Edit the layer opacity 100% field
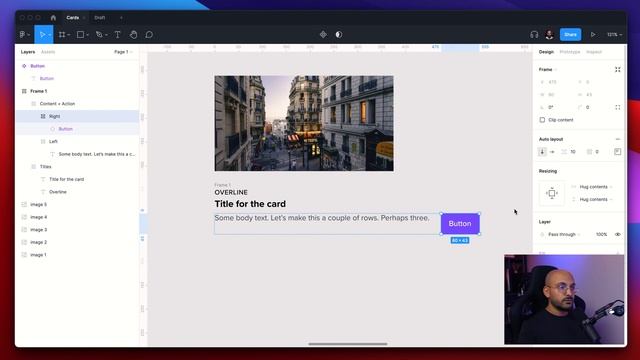Image resolution: width=640 pixels, height=360 pixels. tap(601, 234)
